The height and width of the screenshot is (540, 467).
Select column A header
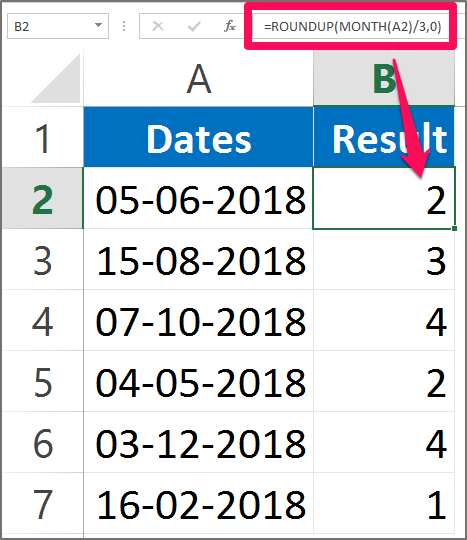click(198, 79)
